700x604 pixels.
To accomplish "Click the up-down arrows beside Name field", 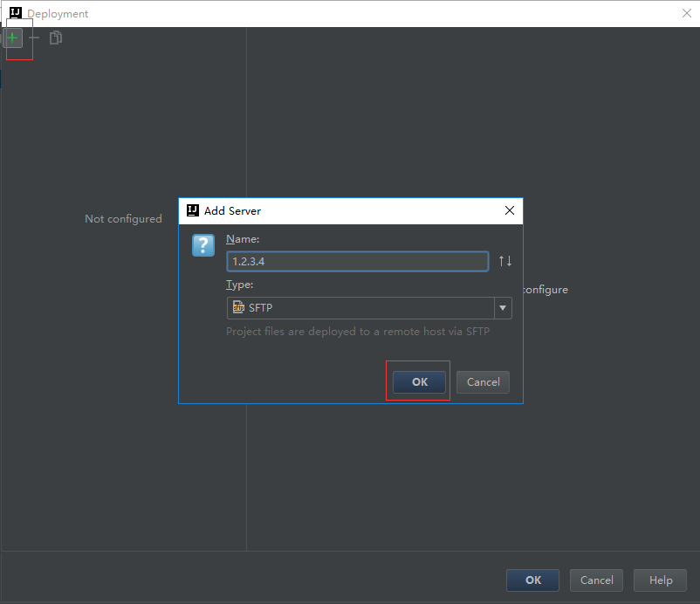I will [505, 261].
